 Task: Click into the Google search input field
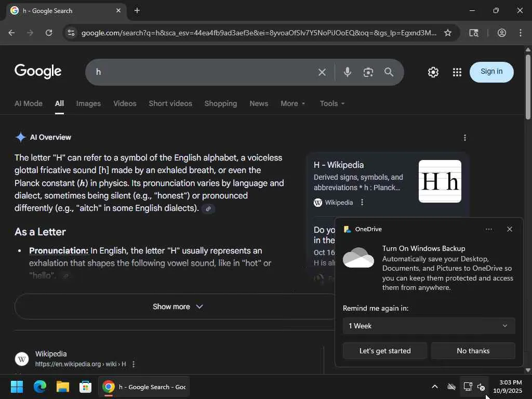click(204, 72)
